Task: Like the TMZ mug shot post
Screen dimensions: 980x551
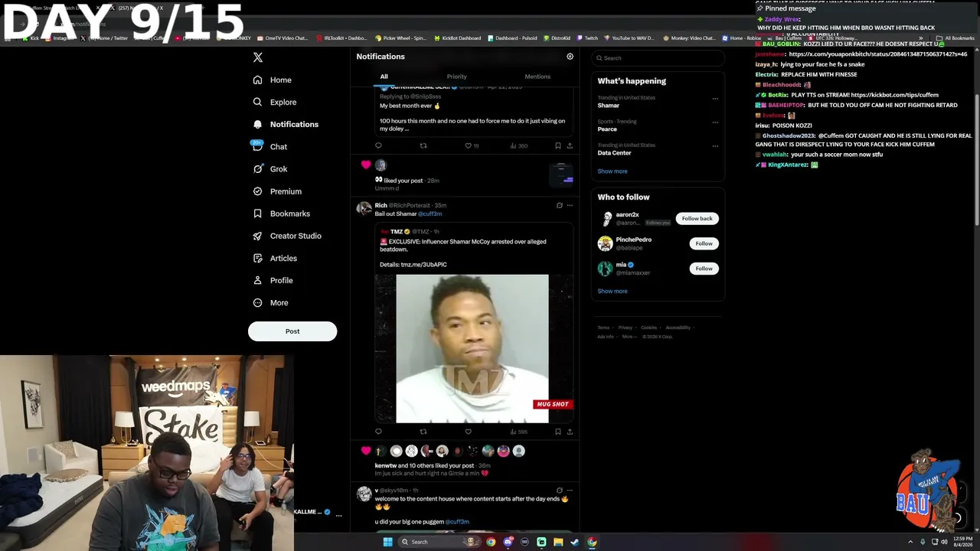Action: coord(468,432)
